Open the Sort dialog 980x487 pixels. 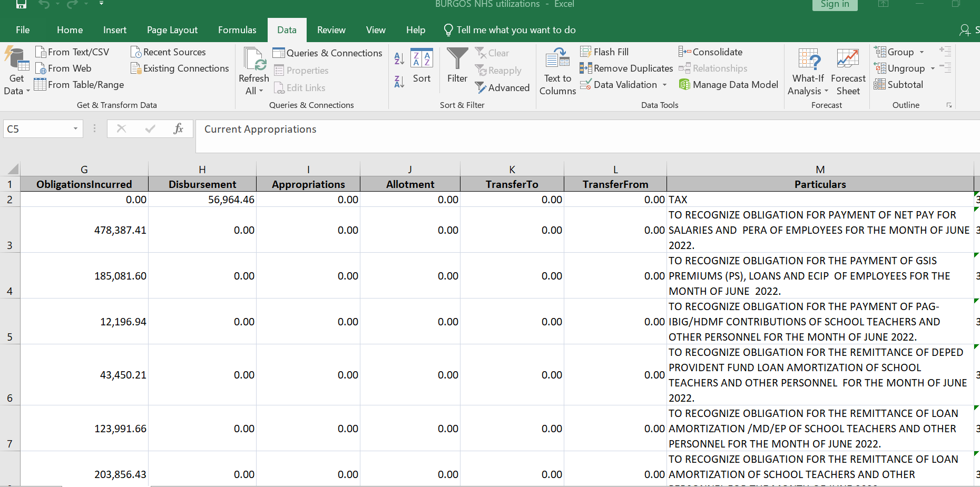(x=422, y=66)
